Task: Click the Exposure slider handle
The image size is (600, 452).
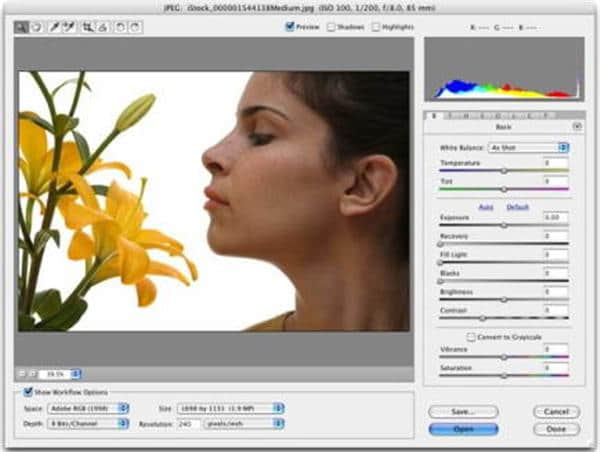Action: [x=504, y=226]
